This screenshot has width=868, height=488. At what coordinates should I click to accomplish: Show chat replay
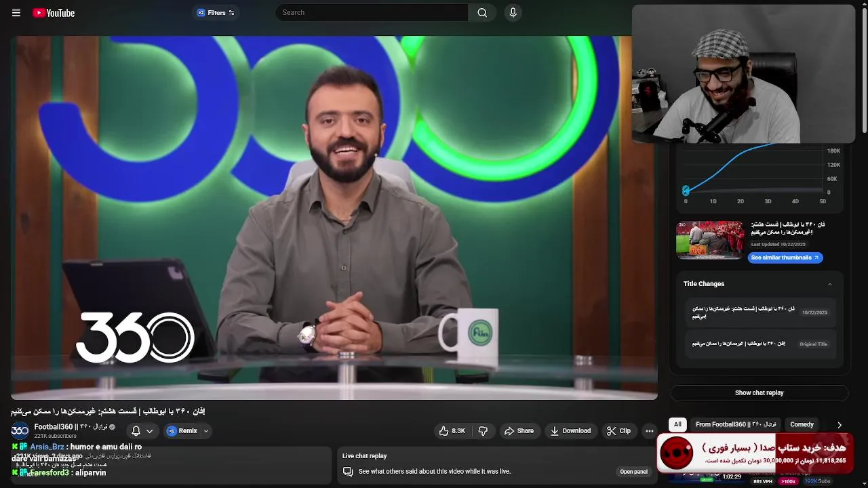[x=759, y=393]
